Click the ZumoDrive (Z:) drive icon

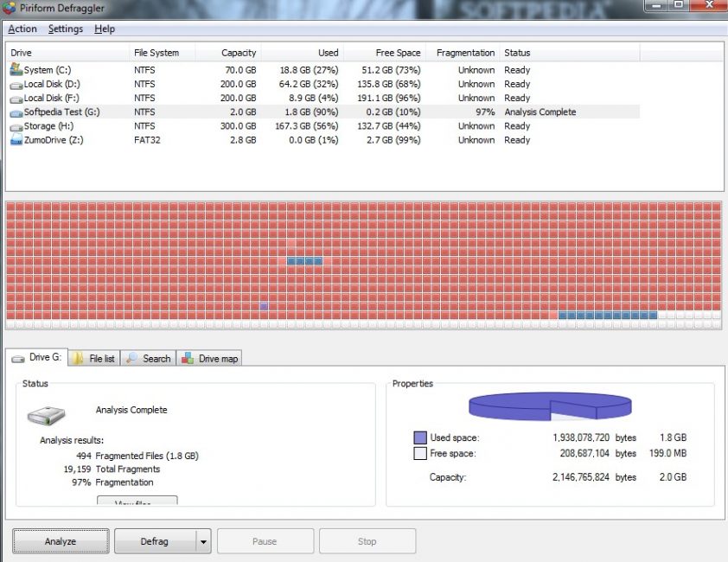click(x=16, y=139)
